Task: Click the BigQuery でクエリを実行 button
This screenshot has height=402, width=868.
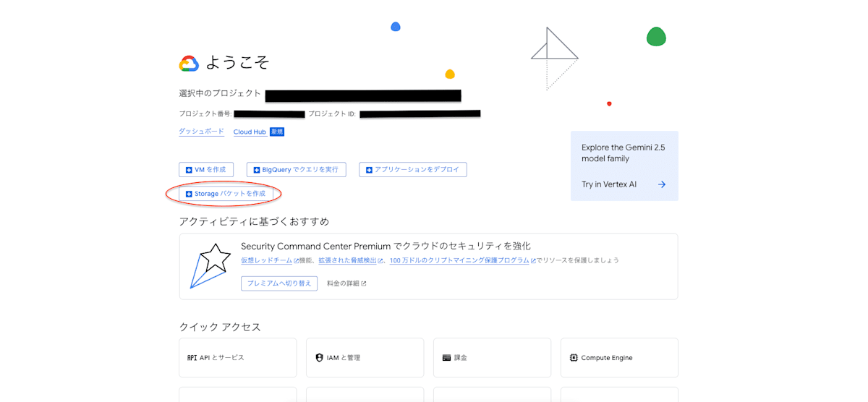Action: pos(297,170)
